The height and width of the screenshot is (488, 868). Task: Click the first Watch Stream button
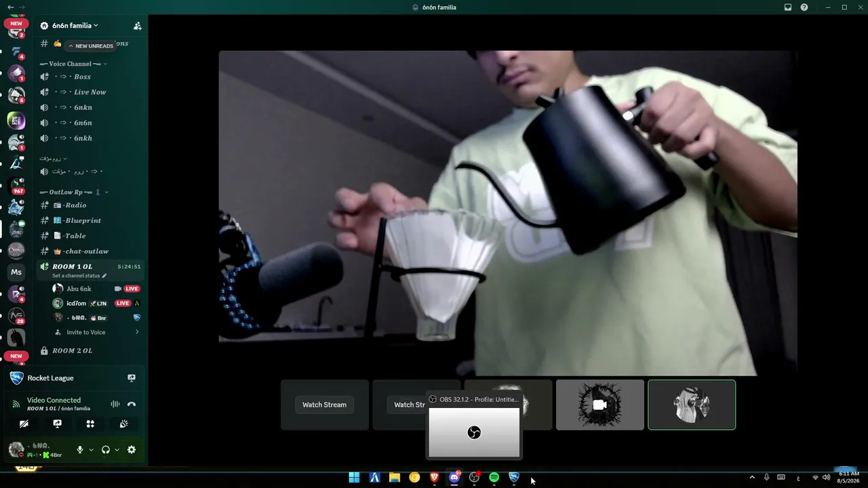pyautogui.click(x=324, y=405)
